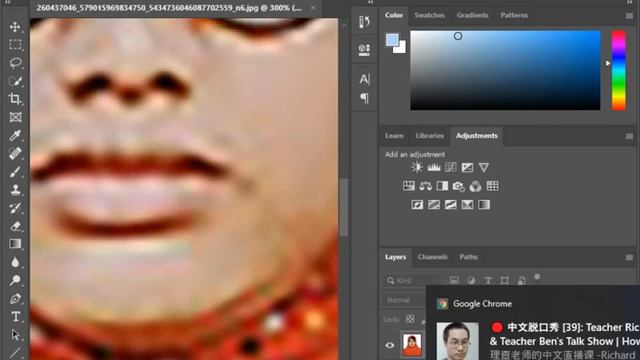Switch to the Gradients tab

472,15
